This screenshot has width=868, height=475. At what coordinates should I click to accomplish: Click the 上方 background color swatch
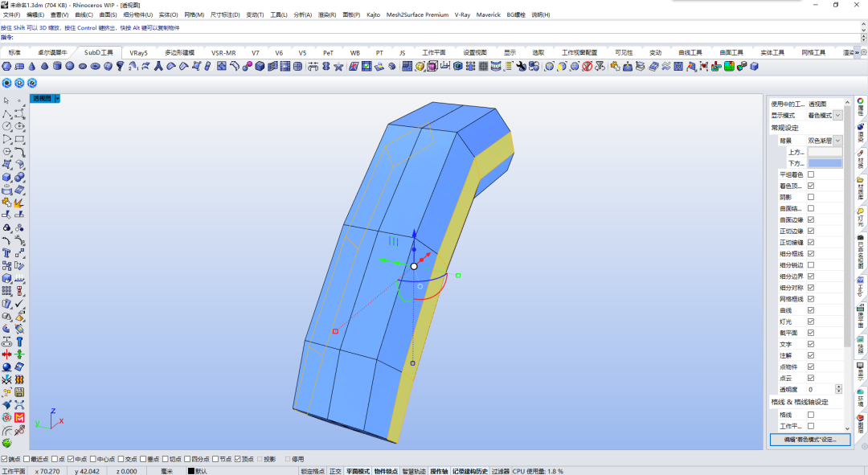pyautogui.click(x=825, y=152)
